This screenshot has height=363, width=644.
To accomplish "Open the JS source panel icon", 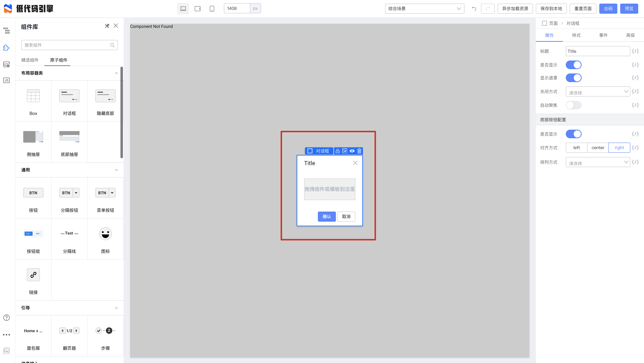I will 6,80.
